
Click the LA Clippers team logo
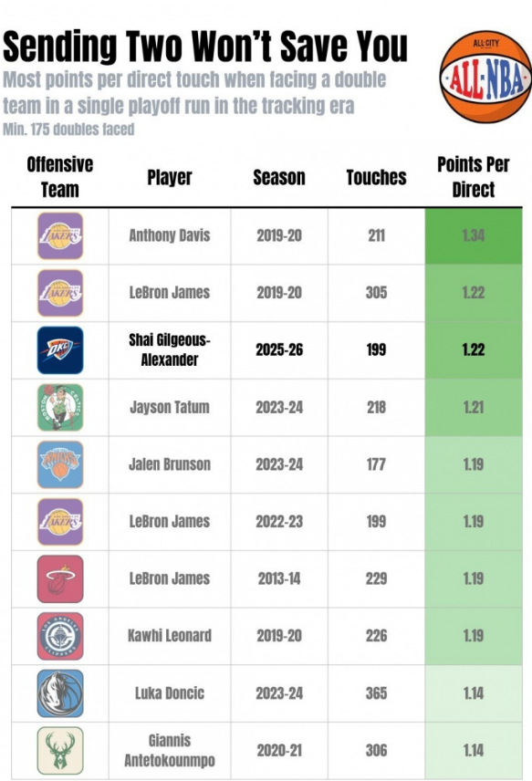pos(60,636)
